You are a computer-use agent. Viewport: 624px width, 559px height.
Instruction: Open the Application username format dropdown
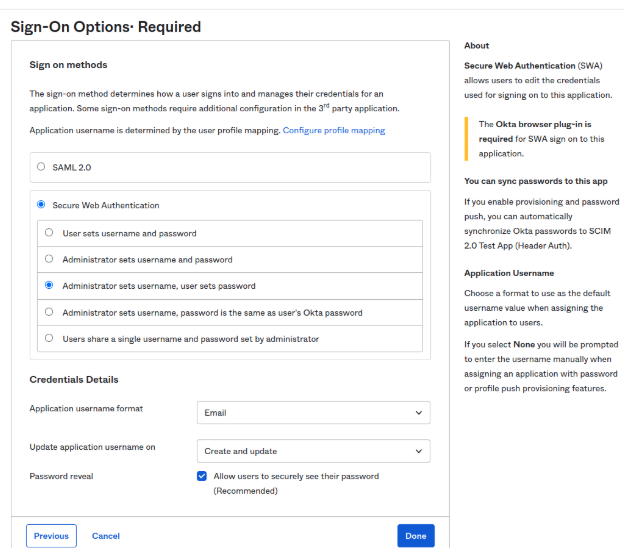tap(313, 412)
